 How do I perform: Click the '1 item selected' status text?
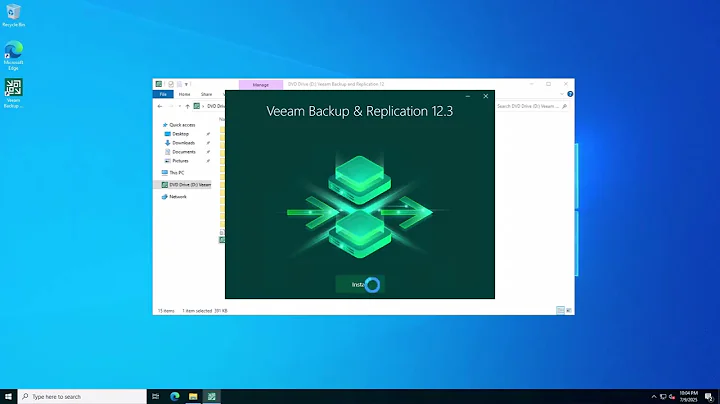click(x=197, y=311)
